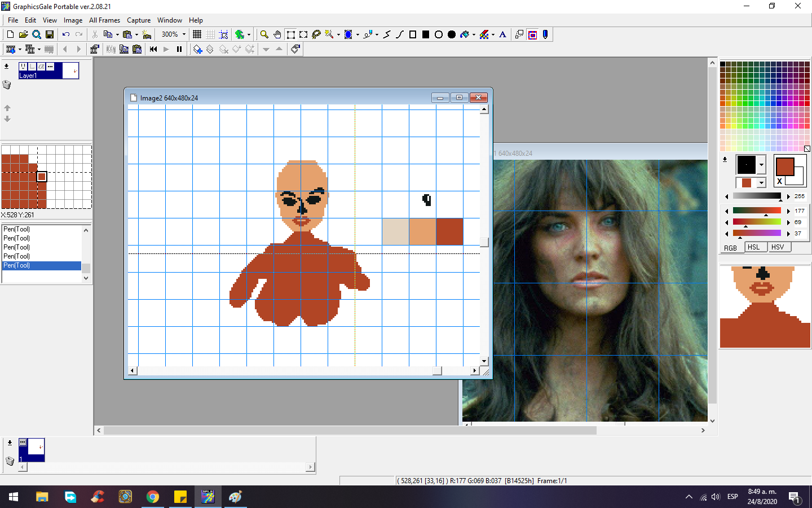Viewport: 812px width, 508px height.
Task: Click the magnifier preview icon beside Open
Action: tap(37, 34)
